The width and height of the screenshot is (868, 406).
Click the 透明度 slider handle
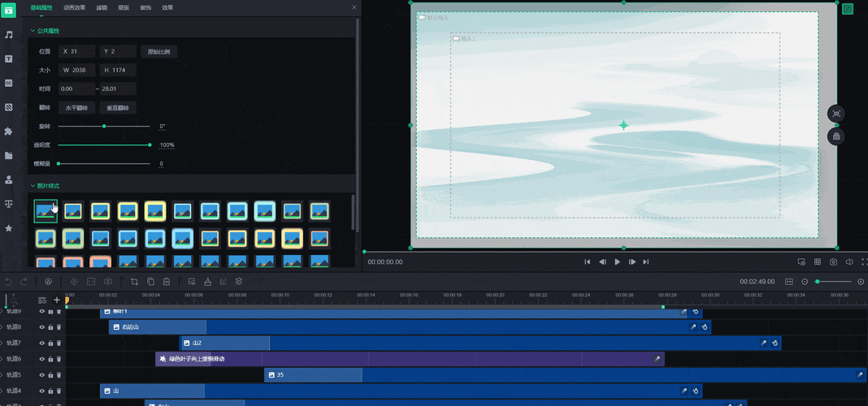150,145
